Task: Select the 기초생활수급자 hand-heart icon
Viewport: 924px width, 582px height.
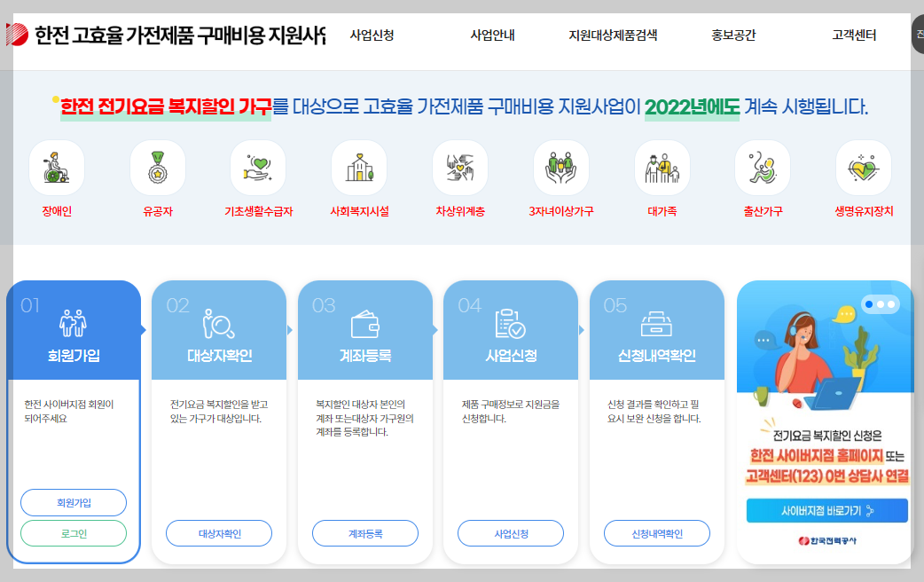Action: pyautogui.click(x=258, y=168)
